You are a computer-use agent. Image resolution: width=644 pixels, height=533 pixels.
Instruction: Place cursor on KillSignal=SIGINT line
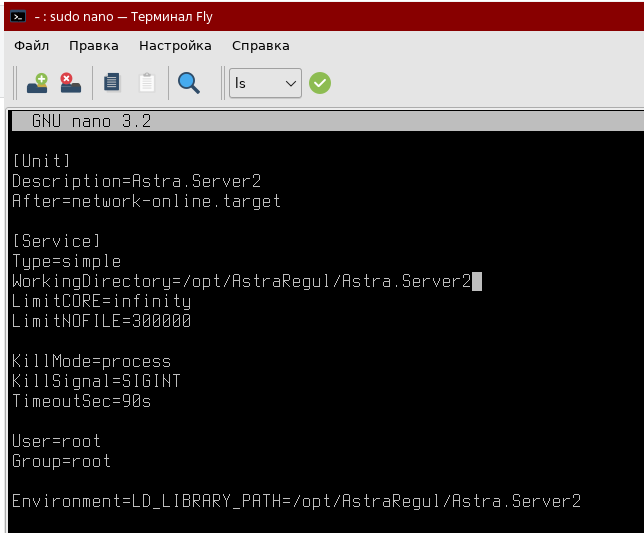pyautogui.click(x=96, y=381)
